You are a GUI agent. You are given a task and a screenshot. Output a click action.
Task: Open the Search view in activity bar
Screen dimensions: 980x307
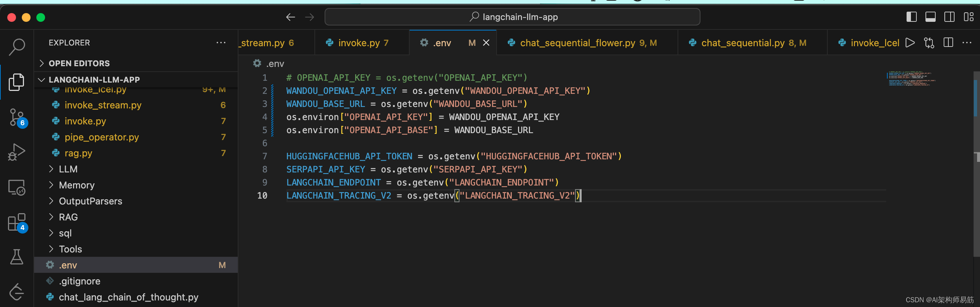point(17,47)
